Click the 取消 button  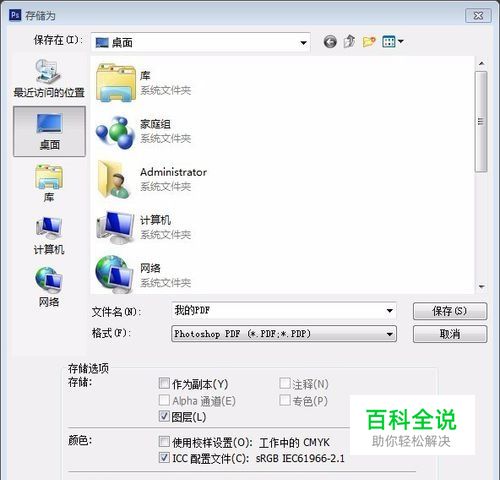point(450,334)
